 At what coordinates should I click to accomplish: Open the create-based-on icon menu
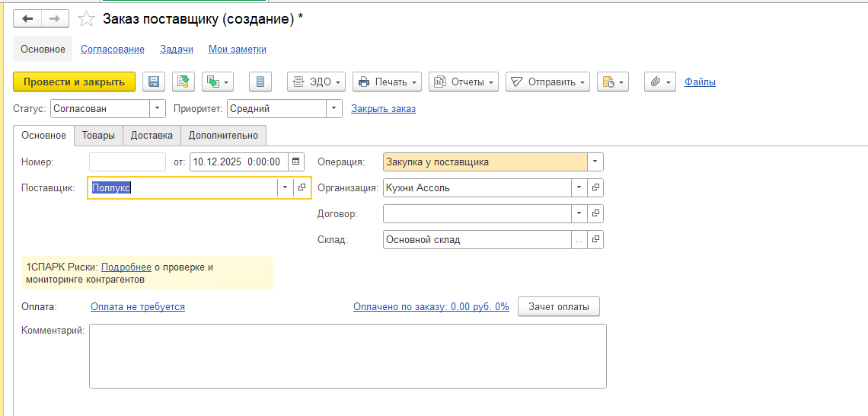[217, 82]
